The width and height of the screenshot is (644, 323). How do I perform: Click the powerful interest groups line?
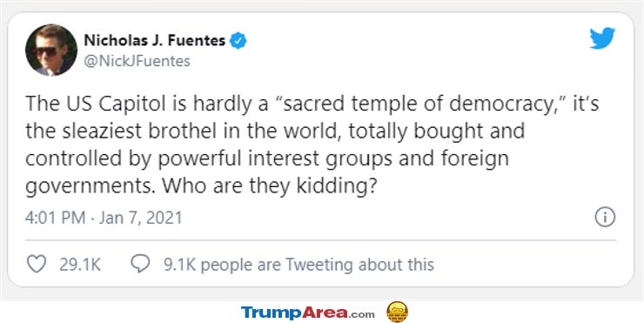[267, 158]
